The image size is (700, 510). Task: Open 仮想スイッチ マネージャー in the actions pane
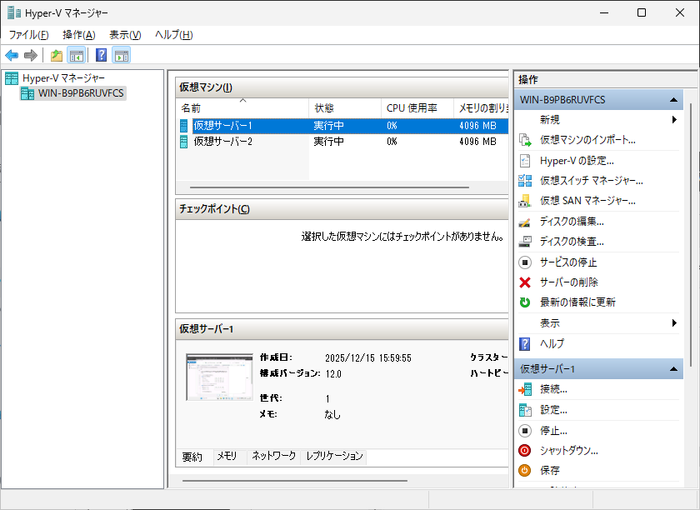590,181
